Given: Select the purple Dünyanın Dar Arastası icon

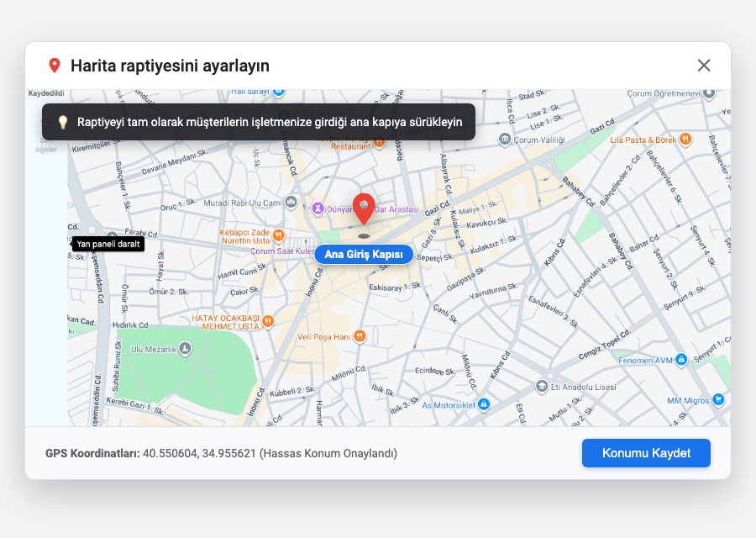Looking at the screenshot, I should pyautogui.click(x=318, y=208).
